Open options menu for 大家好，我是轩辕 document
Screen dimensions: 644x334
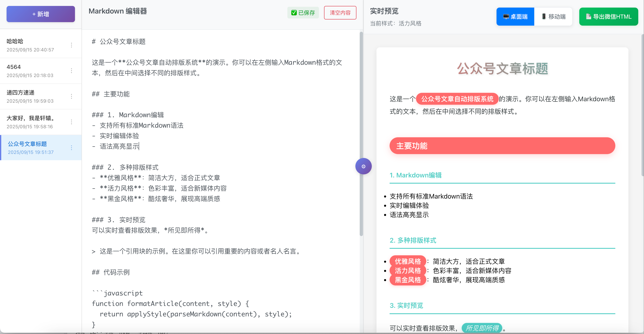pos(71,122)
